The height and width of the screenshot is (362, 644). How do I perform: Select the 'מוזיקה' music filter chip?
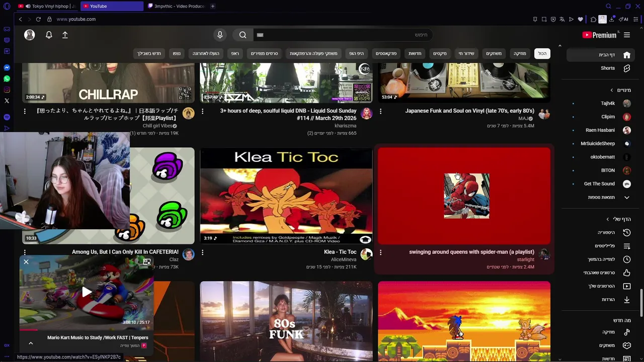click(520, 53)
